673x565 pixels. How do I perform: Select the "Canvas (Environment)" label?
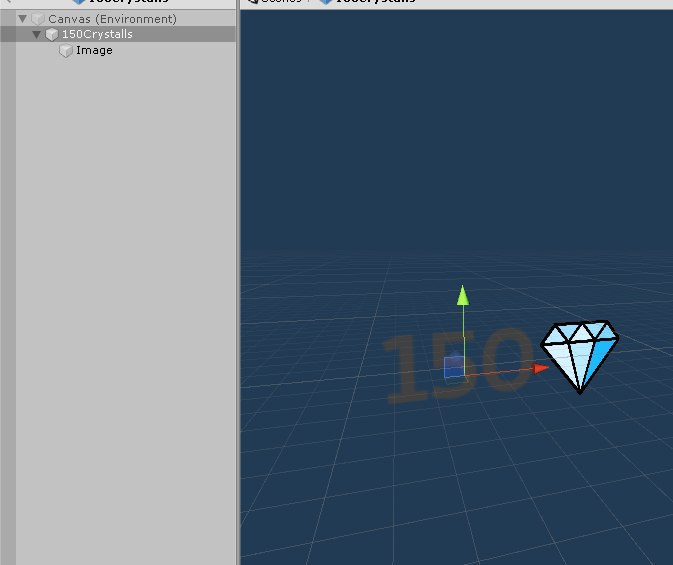click(x=112, y=19)
